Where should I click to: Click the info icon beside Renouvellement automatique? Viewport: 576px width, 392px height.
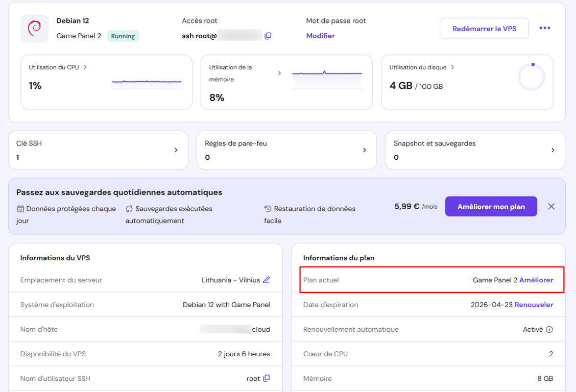pos(550,329)
